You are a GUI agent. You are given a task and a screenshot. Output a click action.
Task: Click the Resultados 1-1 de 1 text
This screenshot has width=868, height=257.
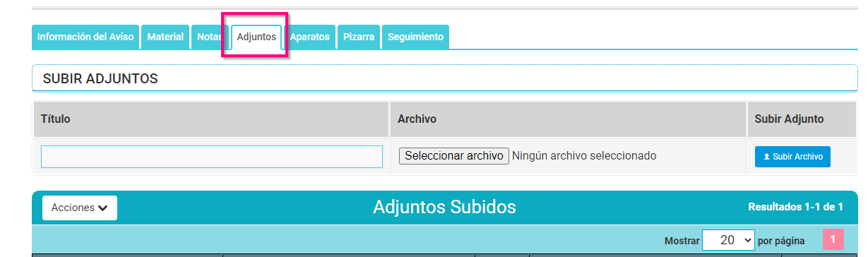click(x=795, y=207)
